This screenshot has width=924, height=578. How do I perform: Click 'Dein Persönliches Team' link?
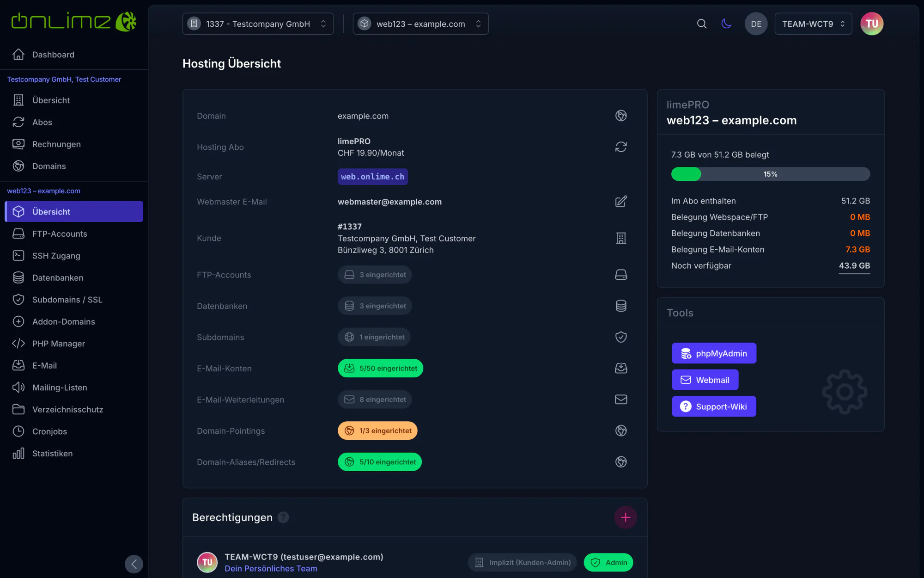[x=271, y=569]
